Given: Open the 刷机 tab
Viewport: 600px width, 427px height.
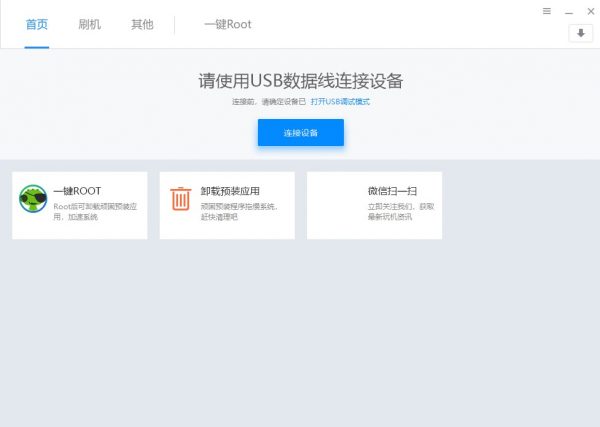Looking at the screenshot, I should click(x=90, y=24).
